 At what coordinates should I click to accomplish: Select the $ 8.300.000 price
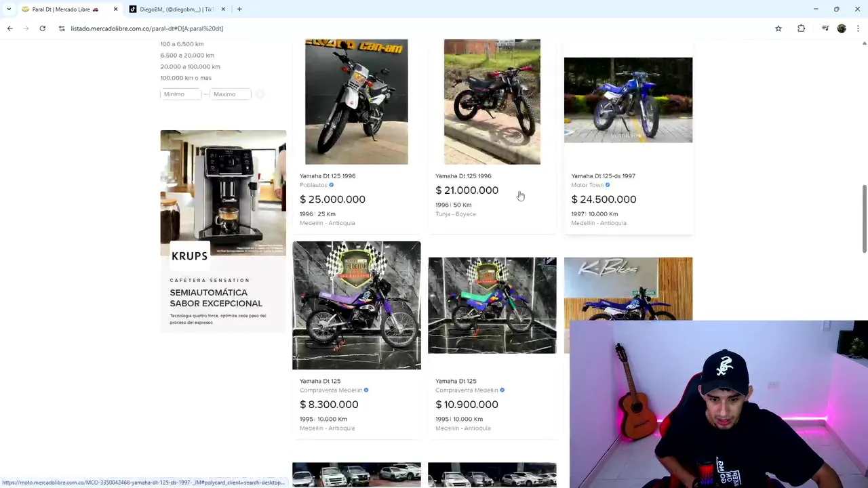[x=329, y=405]
